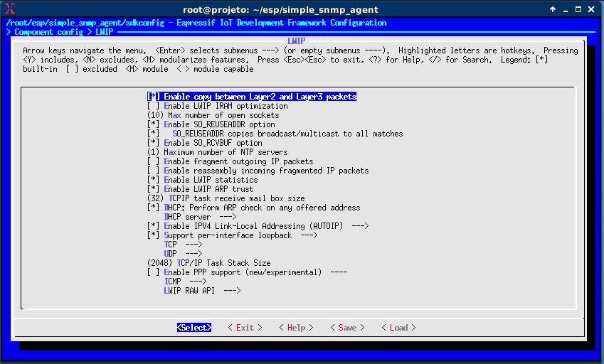Toggle Enable LWIP statistics
604x364 pixels.
coord(203,180)
